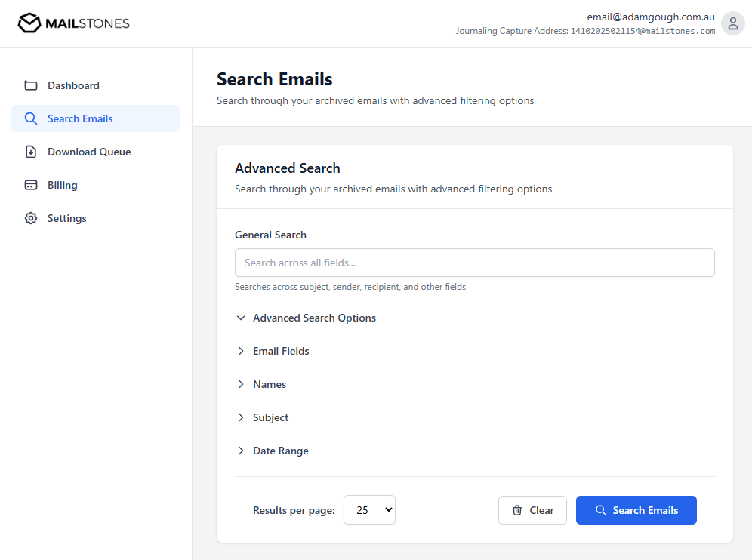The image size is (752, 560).
Task: Open Download Queue via its download icon
Action: [31, 151]
